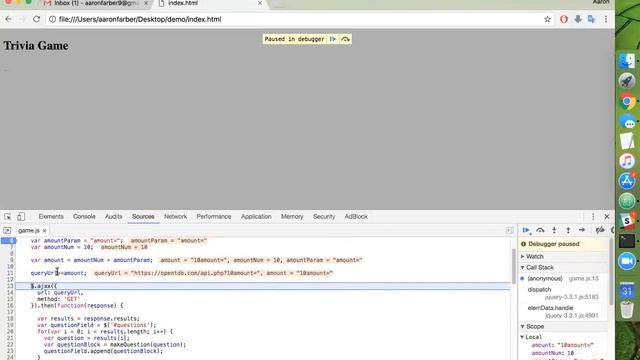Open Zoom from the Dock
The image size is (640, 360).
point(627,261)
